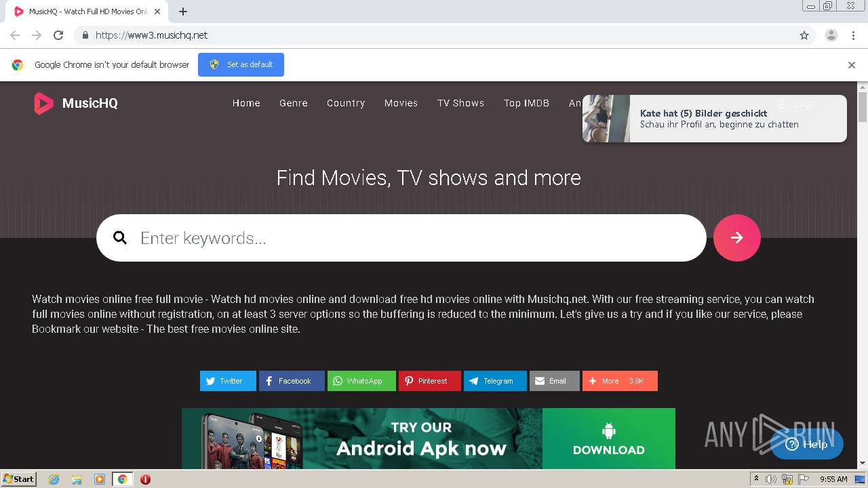The width and height of the screenshot is (868, 488).
Task: Click the browser back arrow
Action: 15,35
